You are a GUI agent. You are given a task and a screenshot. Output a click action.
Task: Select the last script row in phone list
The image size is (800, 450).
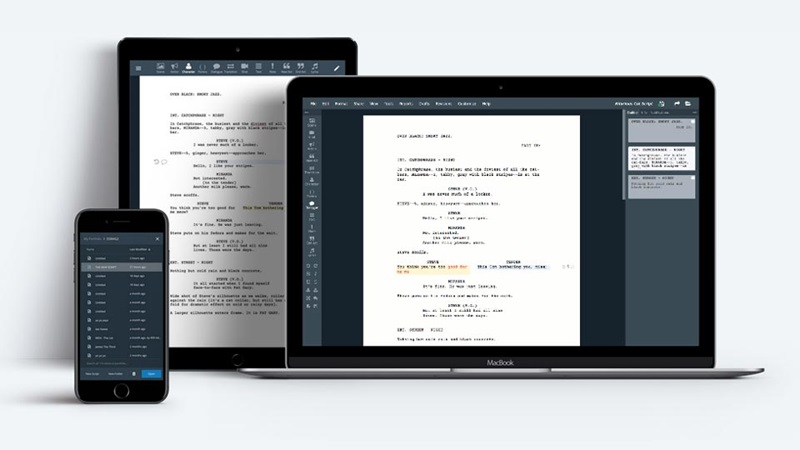tap(121, 355)
